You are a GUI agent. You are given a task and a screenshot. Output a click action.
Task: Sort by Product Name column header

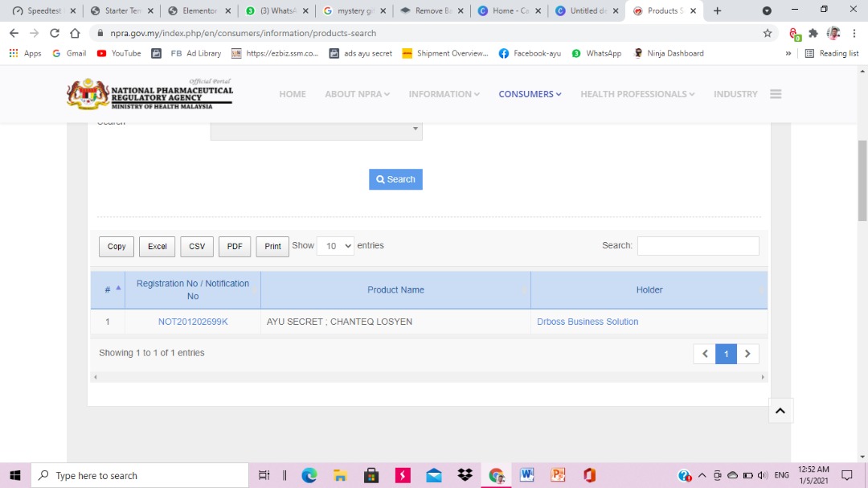[x=395, y=289]
